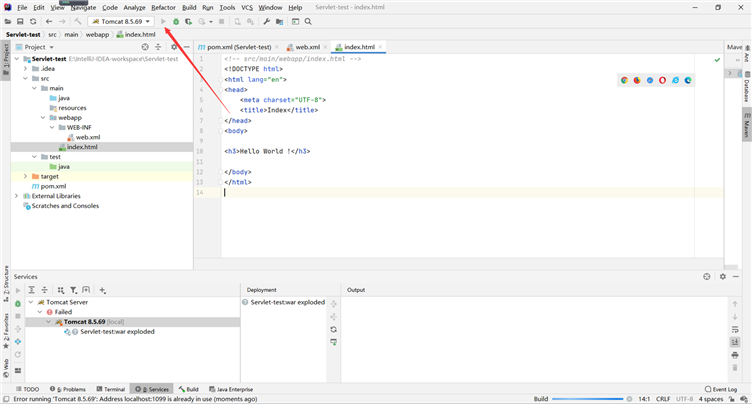Open Project Structure folder icon

pos(280,22)
